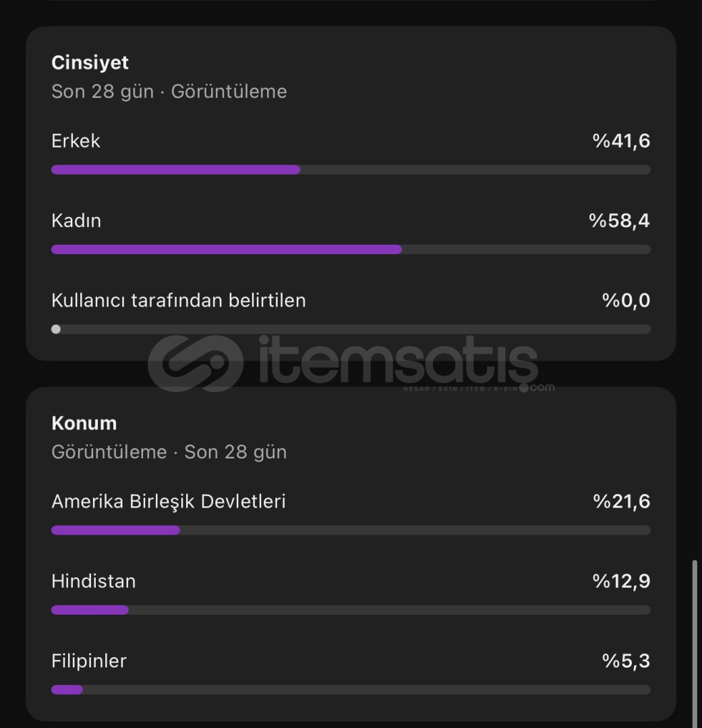Select the Hindistan row label

pos(93,581)
